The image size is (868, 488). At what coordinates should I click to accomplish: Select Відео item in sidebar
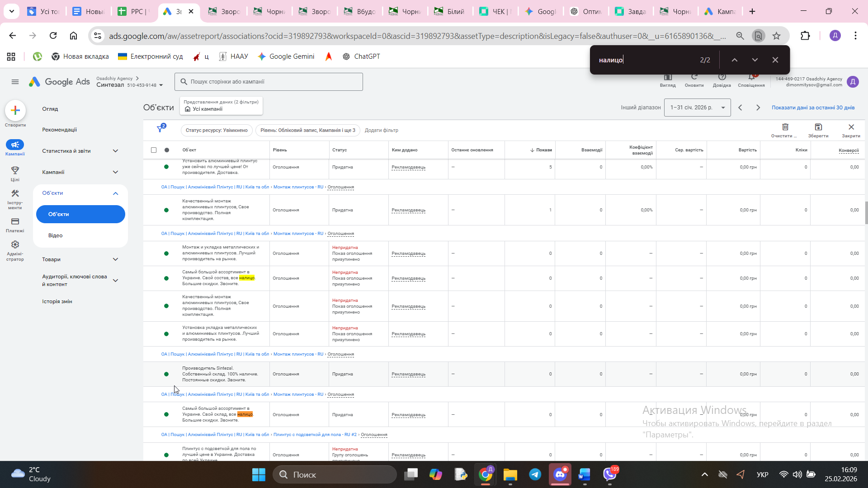pos(55,235)
